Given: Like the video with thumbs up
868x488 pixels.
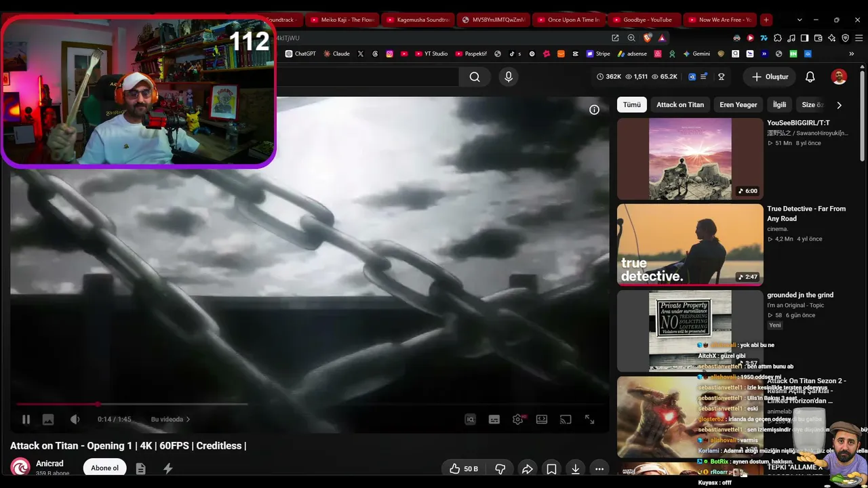Looking at the screenshot, I should (463, 468).
